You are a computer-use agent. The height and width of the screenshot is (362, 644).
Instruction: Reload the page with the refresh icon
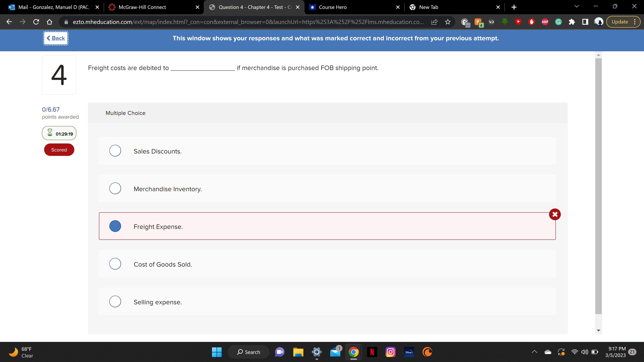pyautogui.click(x=36, y=22)
